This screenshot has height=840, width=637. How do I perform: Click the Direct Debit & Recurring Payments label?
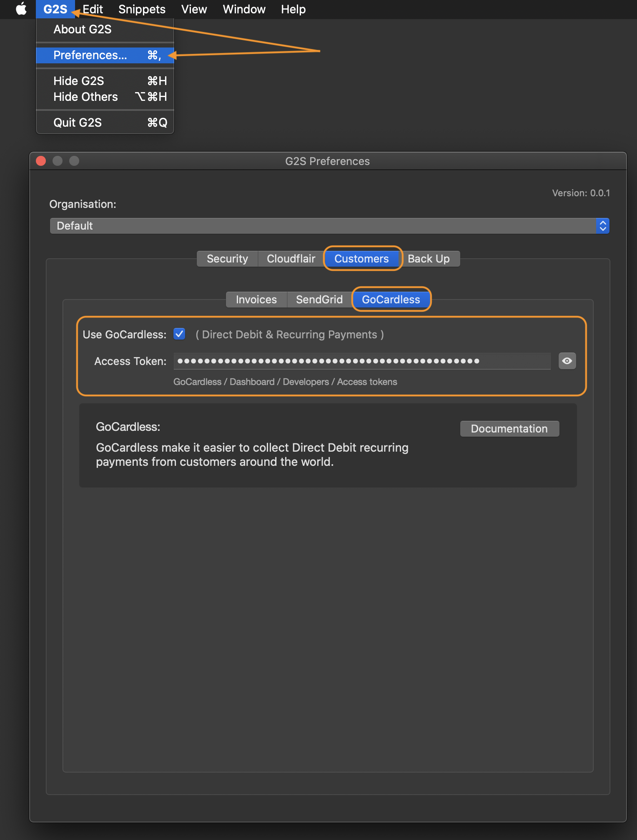[290, 335]
